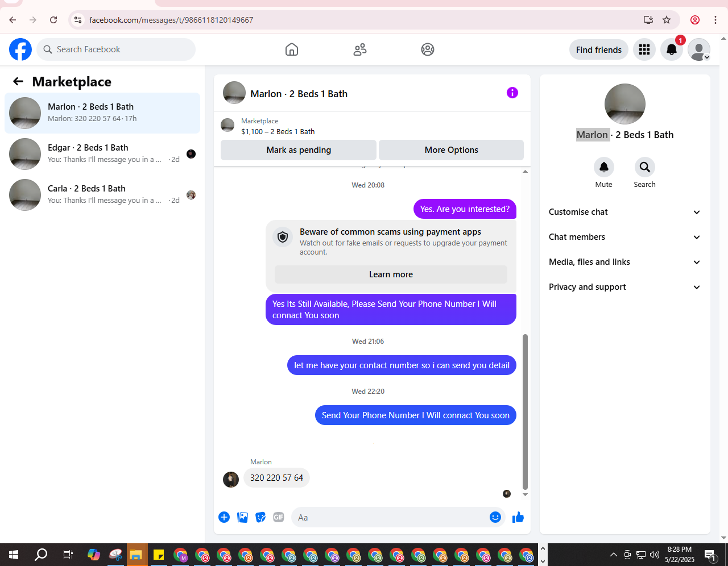The height and width of the screenshot is (566, 728).
Task: Show hidden system tray icons
Action: 613,555
